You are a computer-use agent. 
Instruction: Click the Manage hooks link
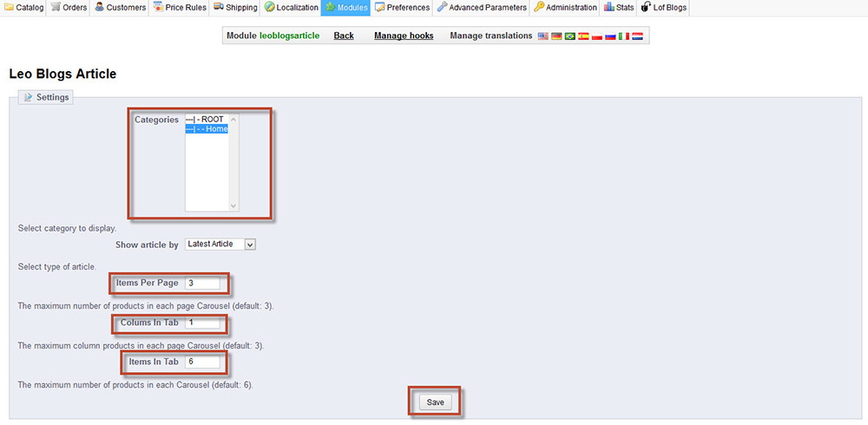404,36
